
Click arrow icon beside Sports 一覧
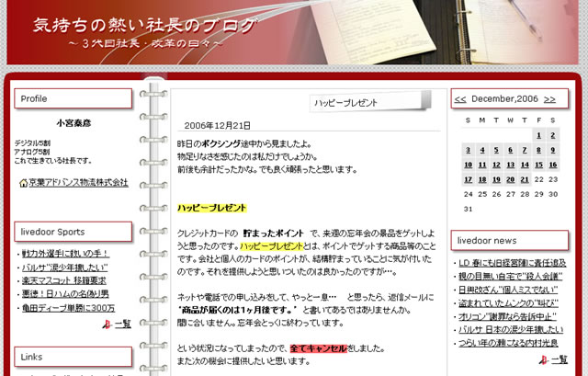107,325
